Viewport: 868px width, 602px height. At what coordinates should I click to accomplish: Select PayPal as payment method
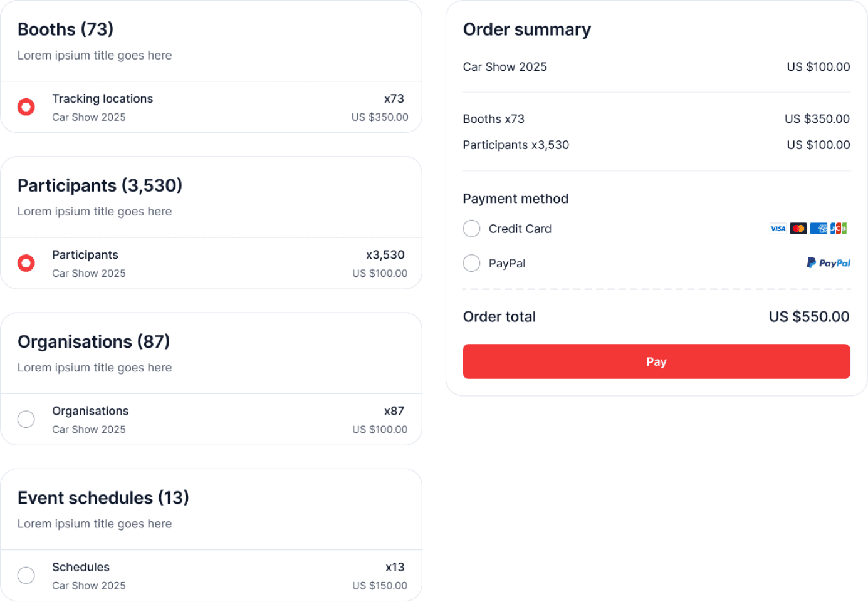(471, 263)
